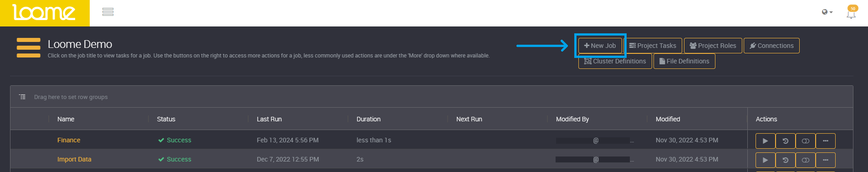
Task: Click the Feb 13, 2024 5:56 PM cell
Action: coord(287,140)
